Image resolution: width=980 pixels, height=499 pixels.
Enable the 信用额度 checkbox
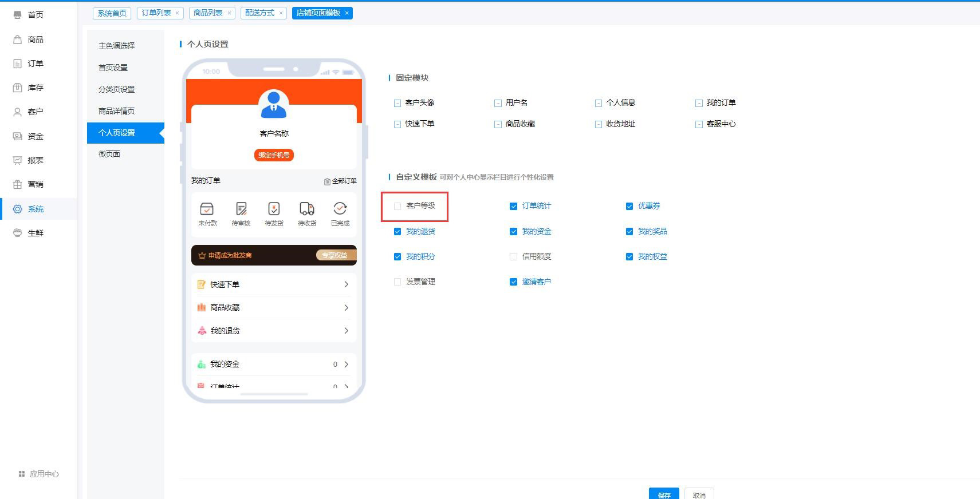tap(513, 257)
